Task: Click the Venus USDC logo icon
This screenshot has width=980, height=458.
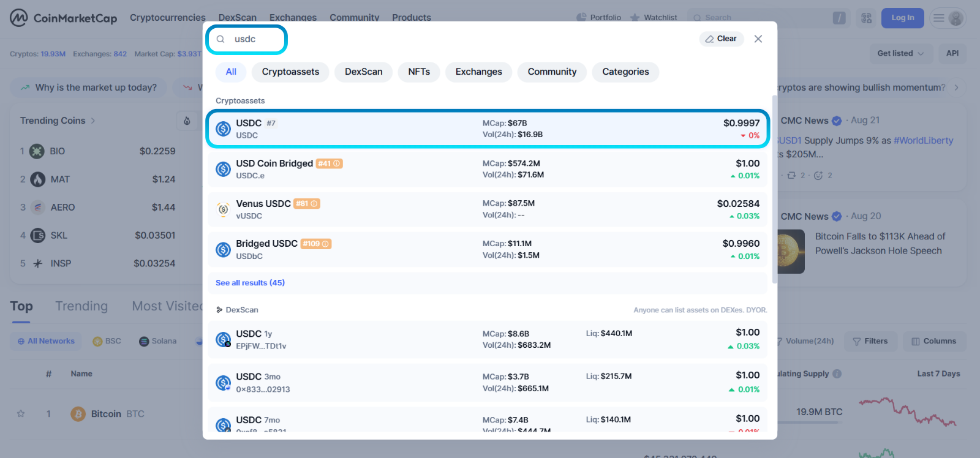Action: click(x=224, y=209)
